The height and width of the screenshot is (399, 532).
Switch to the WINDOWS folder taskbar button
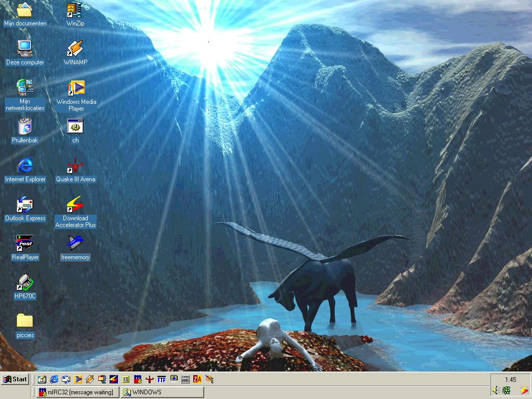162,392
